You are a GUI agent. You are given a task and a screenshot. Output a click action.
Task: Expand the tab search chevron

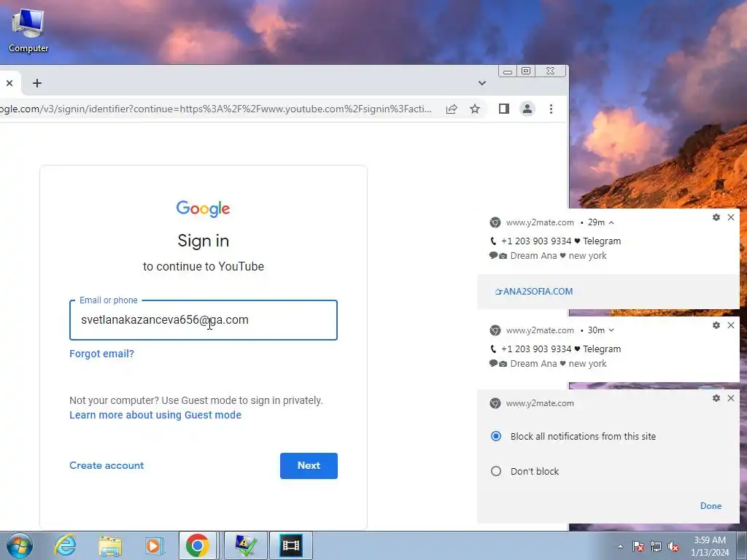coord(482,83)
